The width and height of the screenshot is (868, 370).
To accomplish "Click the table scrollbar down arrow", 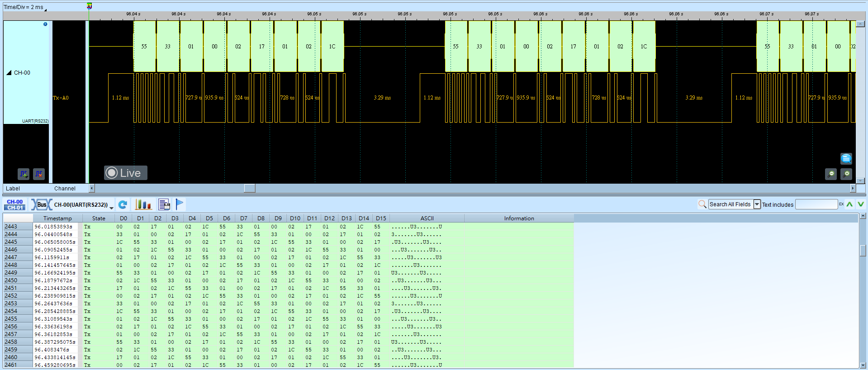I will pyautogui.click(x=863, y=365).
